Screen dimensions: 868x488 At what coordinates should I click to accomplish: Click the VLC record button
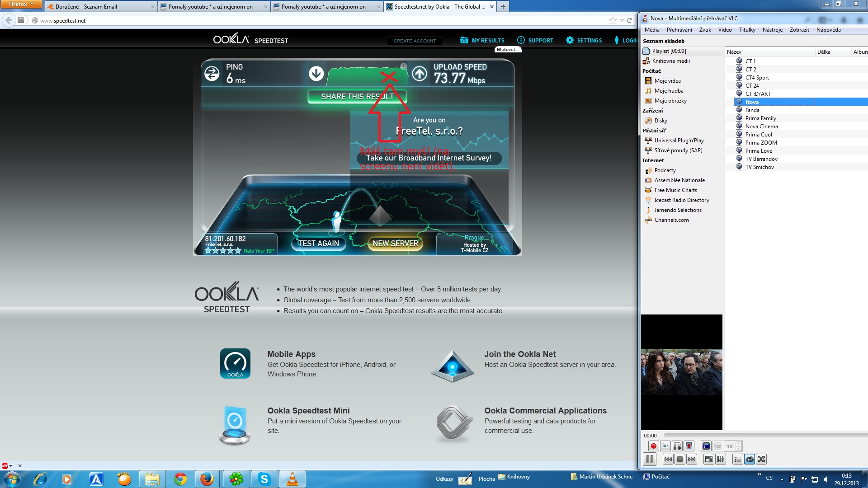pyautogui.click(x=653, y=446)
